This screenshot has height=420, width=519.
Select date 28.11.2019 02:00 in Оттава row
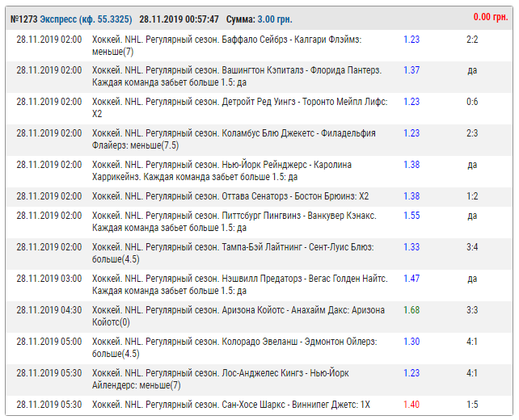(49, 196)
